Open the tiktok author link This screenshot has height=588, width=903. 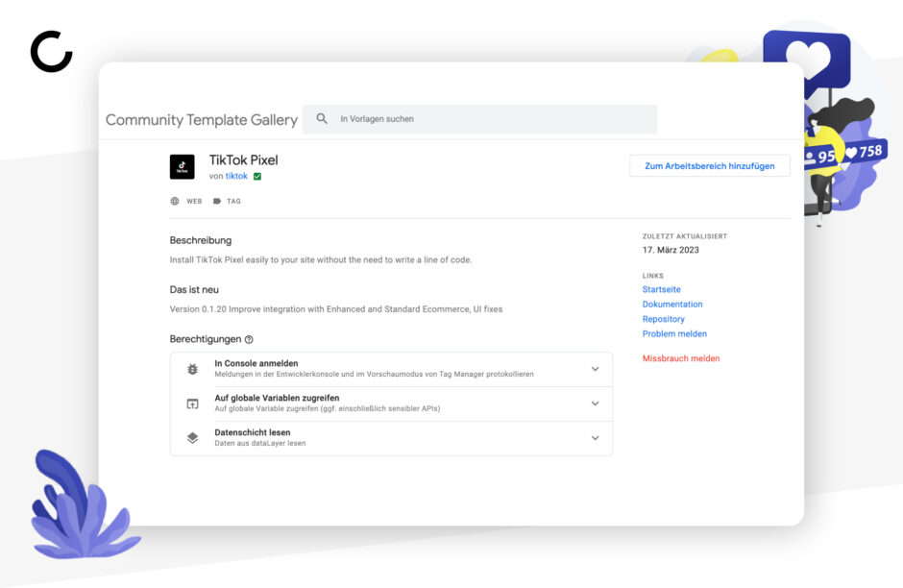[236, 176]
